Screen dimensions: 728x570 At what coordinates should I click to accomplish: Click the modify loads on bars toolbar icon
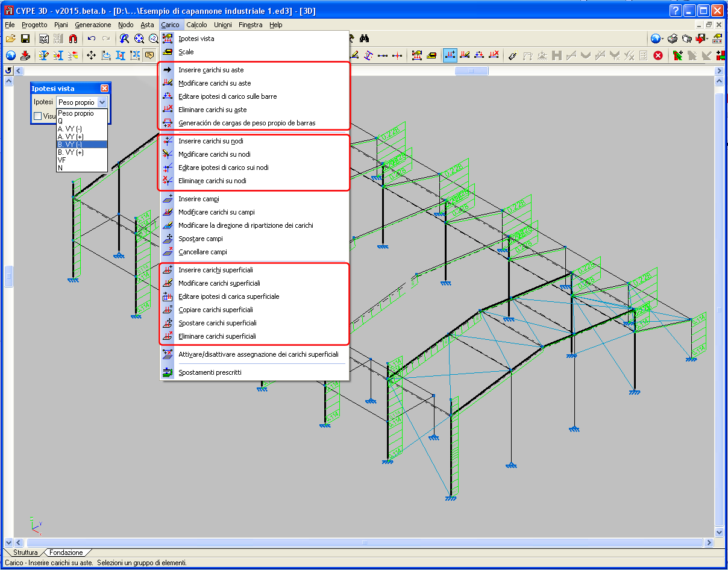465,55
